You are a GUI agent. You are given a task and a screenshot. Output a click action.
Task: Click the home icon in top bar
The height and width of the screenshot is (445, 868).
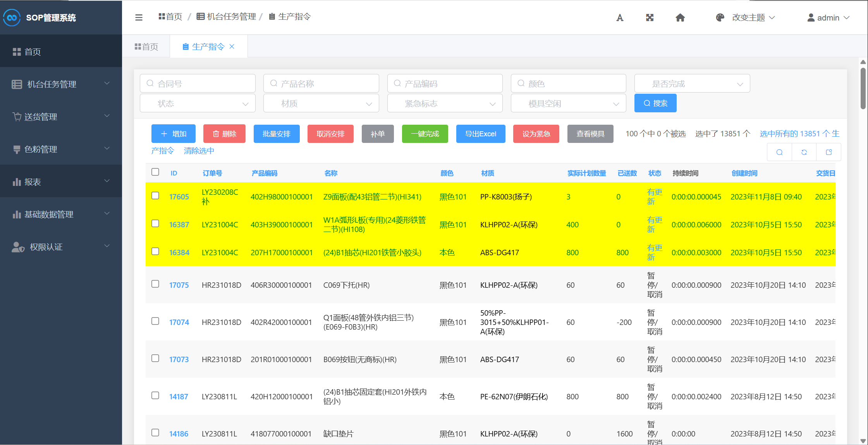click(x=680, y=17)
